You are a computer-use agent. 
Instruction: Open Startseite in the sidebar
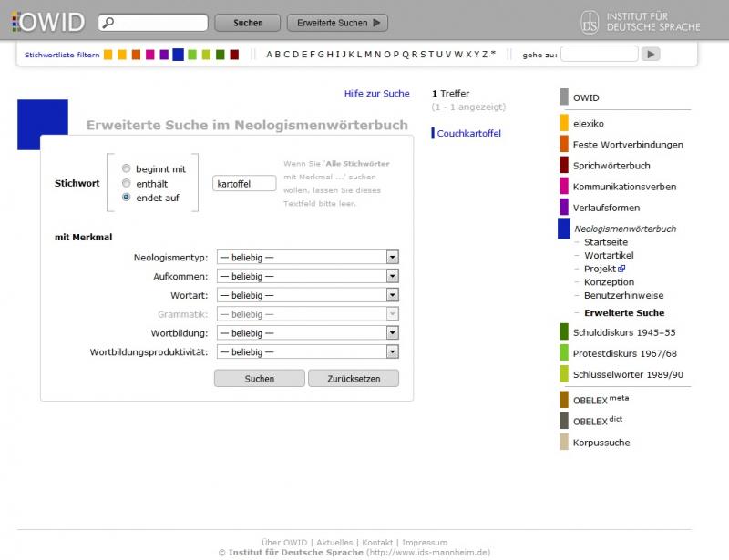(606, 242)
